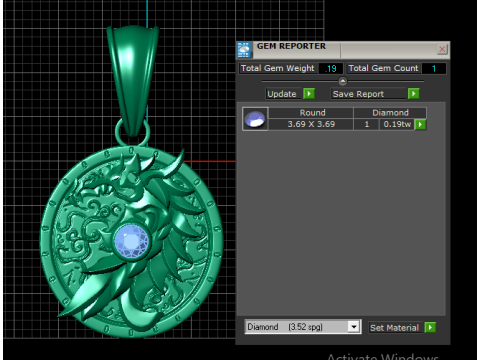Click the green arrow next to Update
Screen dimensions: 480x360
[x=309, y=94]
